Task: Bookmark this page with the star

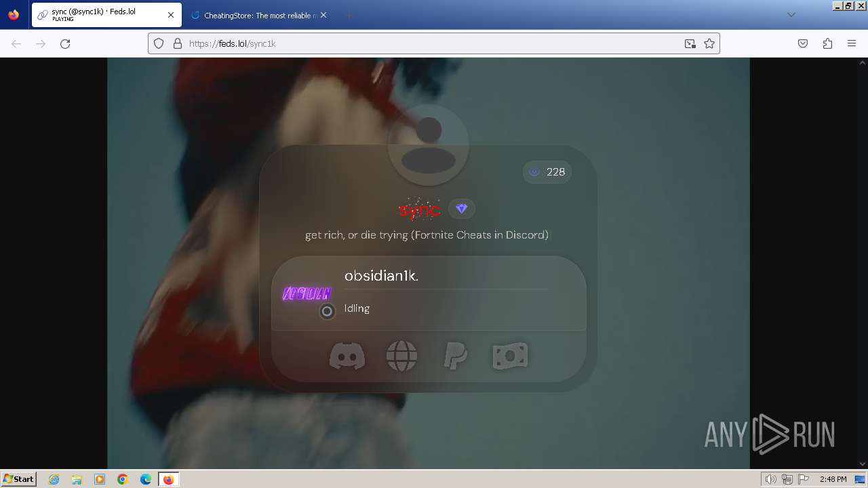Action: 709,43
